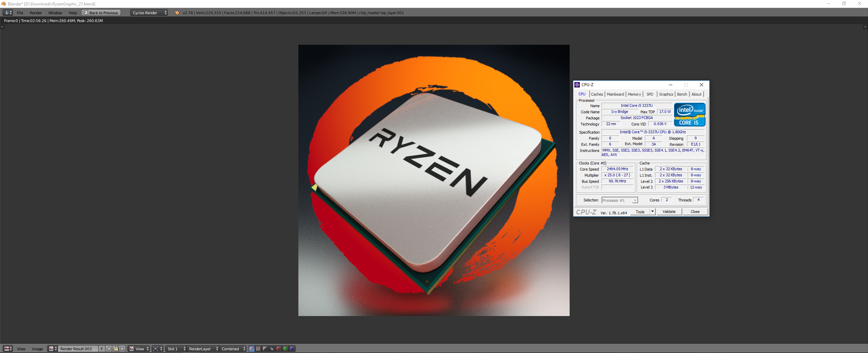Switch to Bench tab in CPU-Z
Viewport: 868px width, 353px height.
tap(682, 94)
